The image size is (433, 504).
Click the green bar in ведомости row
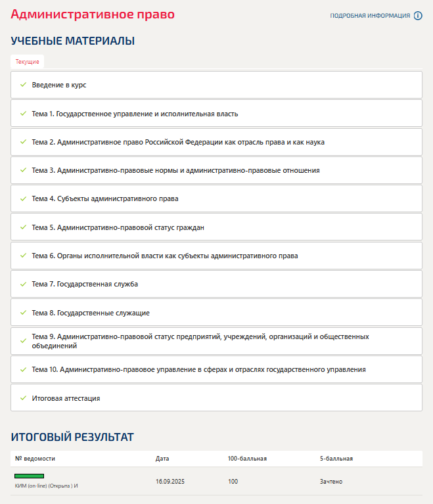(x=29, y=475)
